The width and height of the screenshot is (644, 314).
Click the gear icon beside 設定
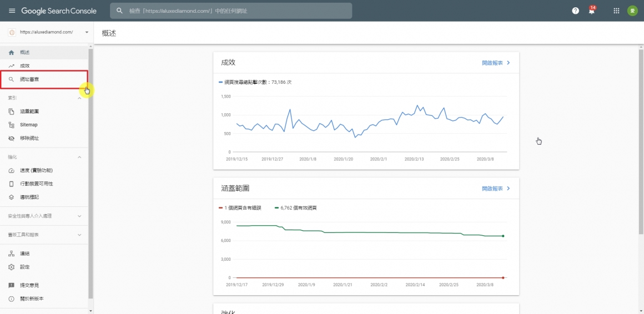pos(12,267)
